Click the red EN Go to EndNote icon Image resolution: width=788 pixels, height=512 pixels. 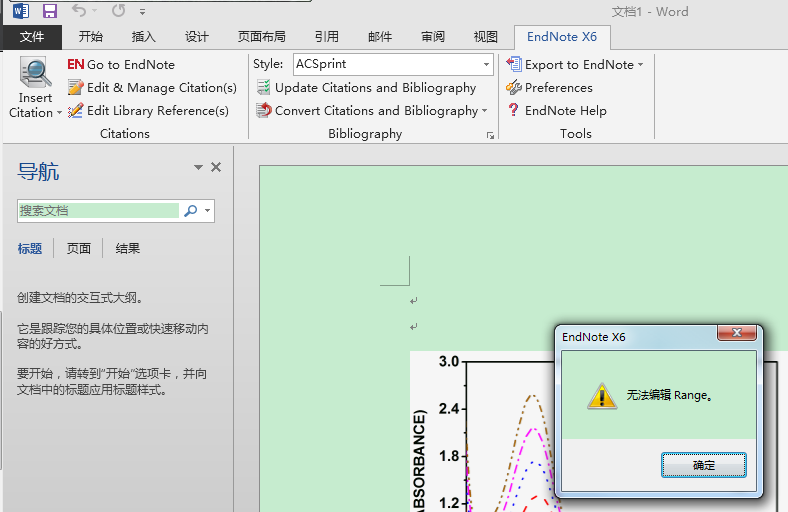point(75,64)
